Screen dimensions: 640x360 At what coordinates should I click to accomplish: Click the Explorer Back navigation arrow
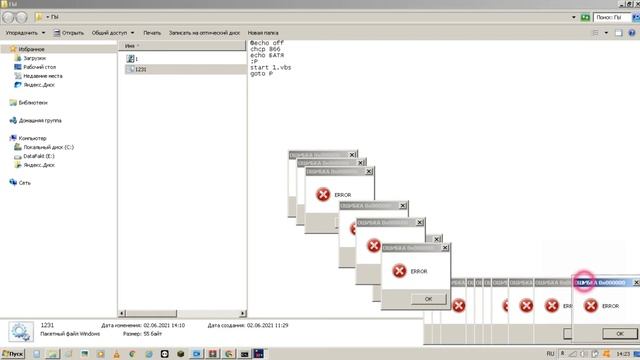(x=9, y=17)
